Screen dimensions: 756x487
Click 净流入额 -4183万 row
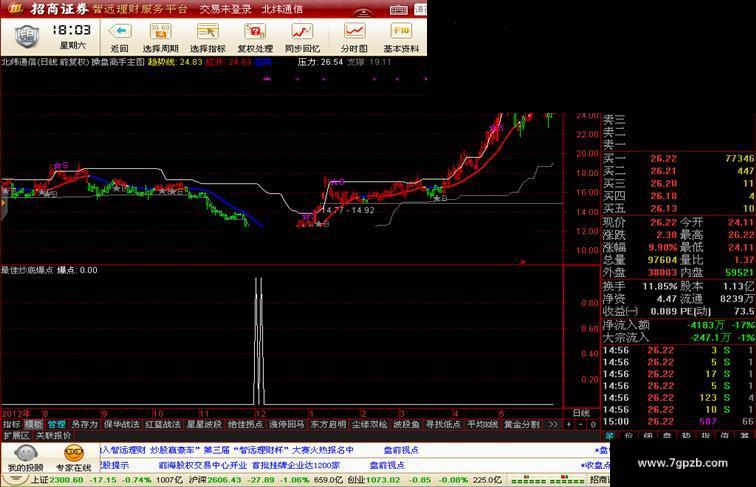click(678, 325)
